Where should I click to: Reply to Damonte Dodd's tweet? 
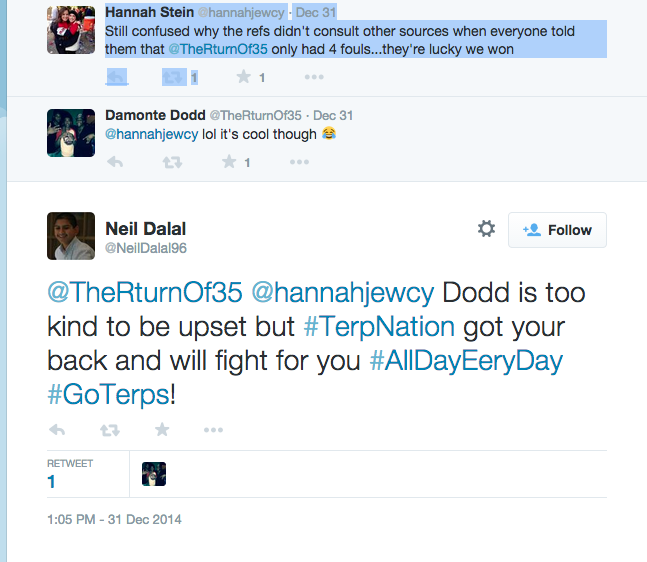click(115, 161)
